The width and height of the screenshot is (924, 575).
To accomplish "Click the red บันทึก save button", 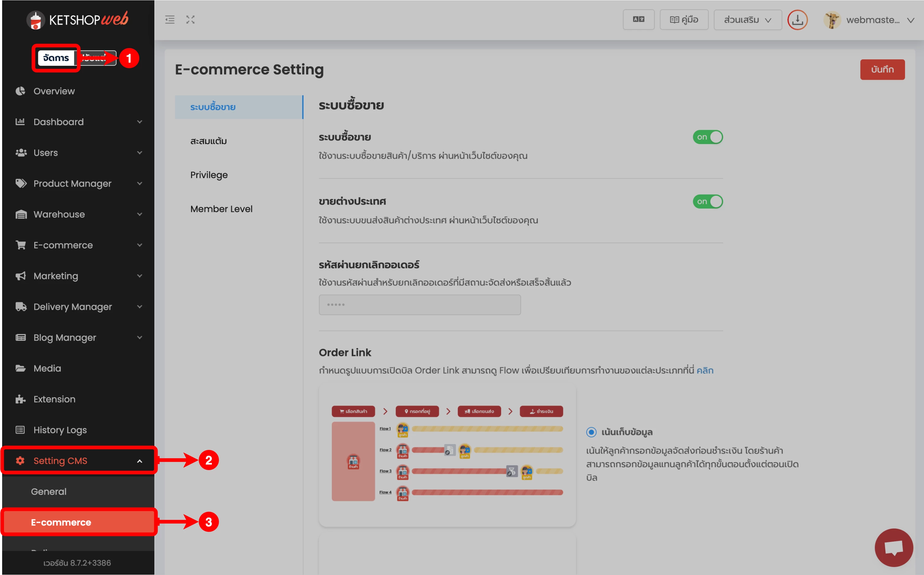I will pyautogui.click(x=882, y=70).
